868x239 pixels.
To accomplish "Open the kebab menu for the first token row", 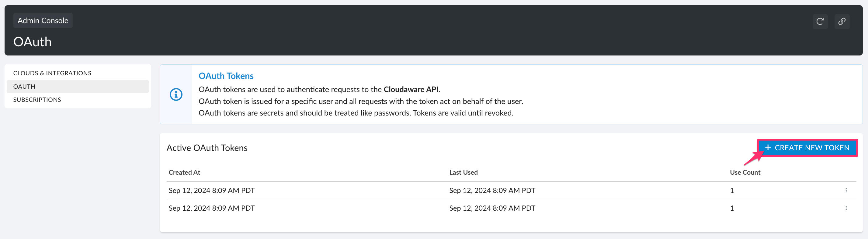I will 847,190.
